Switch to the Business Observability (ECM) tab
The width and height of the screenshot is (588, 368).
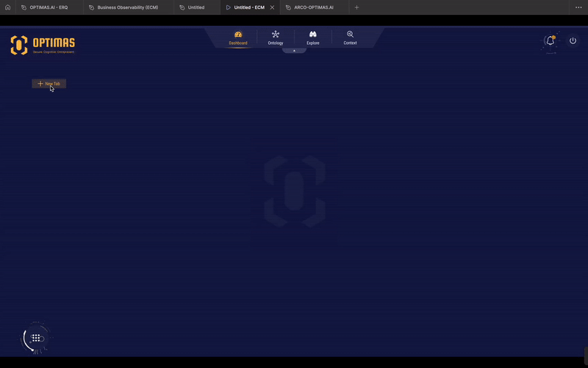[128, 7]
